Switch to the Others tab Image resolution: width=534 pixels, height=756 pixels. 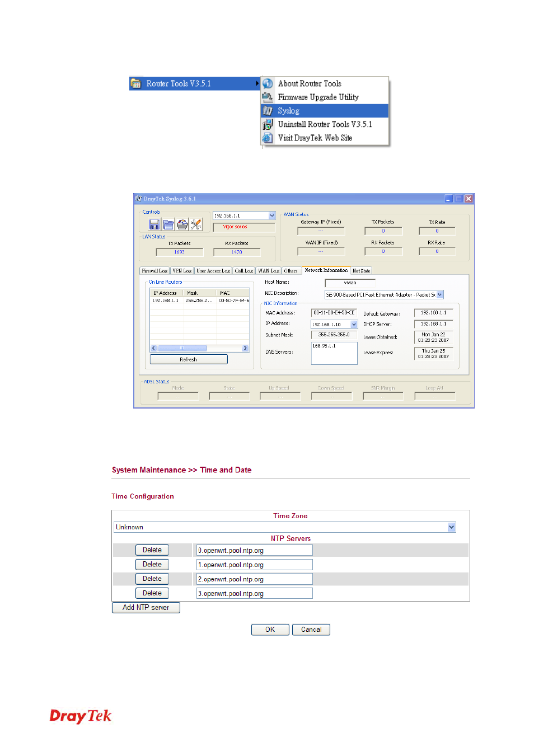[291, 271]
